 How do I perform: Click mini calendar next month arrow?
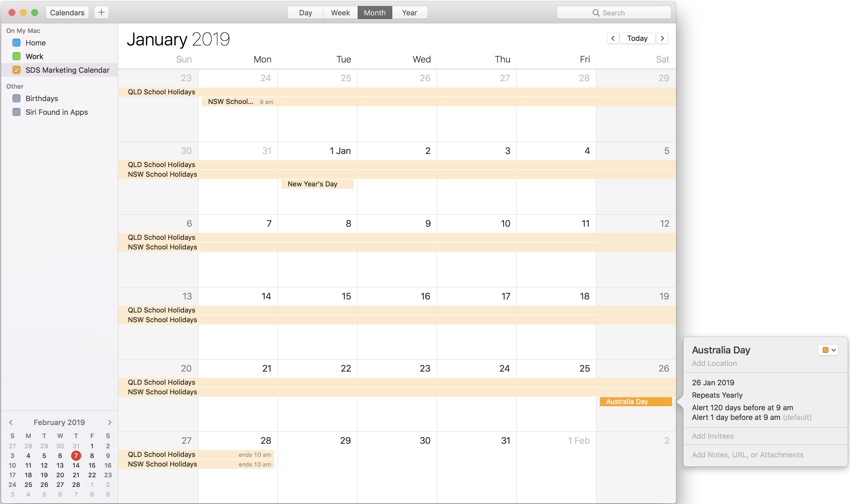tap(109, 422)
